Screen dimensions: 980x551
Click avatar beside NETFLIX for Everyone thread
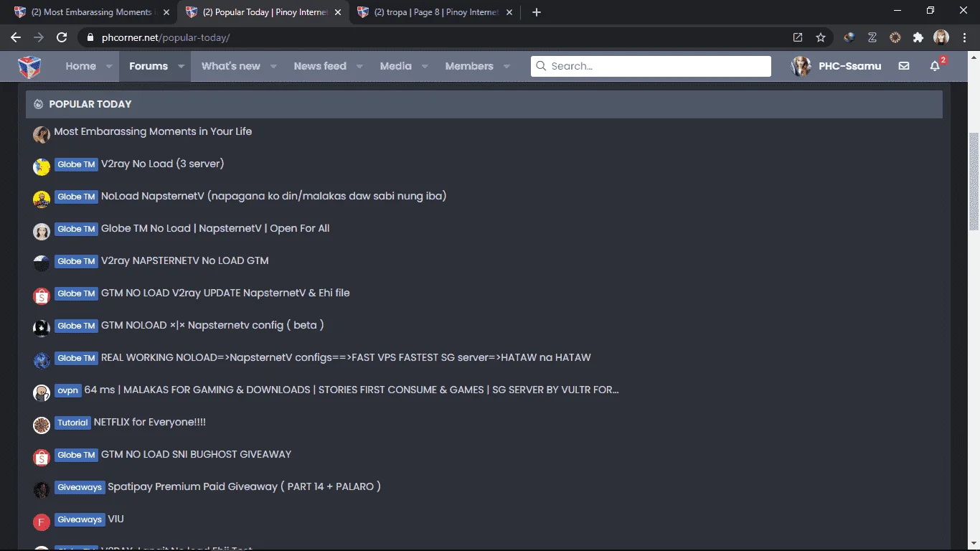point(42,425)
